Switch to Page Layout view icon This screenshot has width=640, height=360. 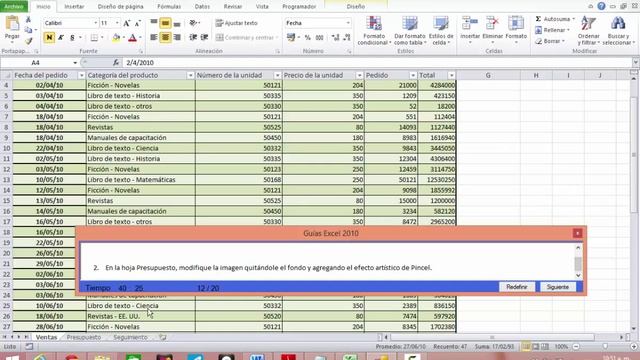[x=536, y=347]
